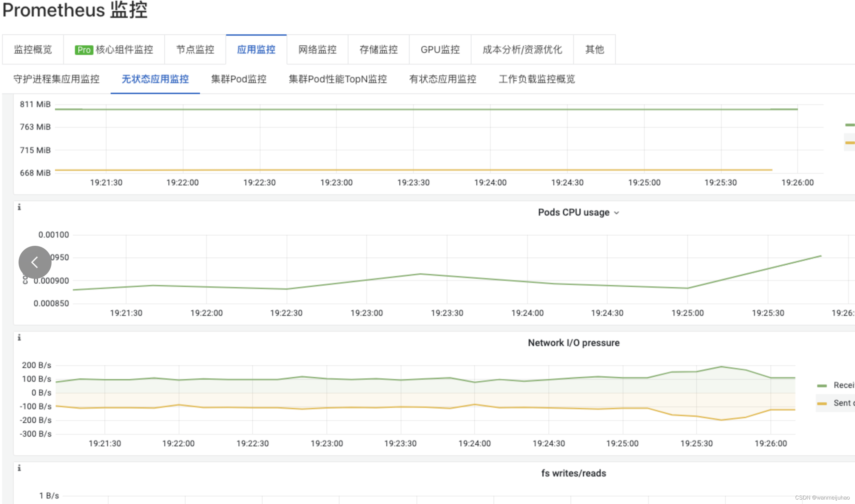This screenshot has width=855, height=504.
Task: Click 守护进程集应用监控 subtab
Action: tap(55, 79)
